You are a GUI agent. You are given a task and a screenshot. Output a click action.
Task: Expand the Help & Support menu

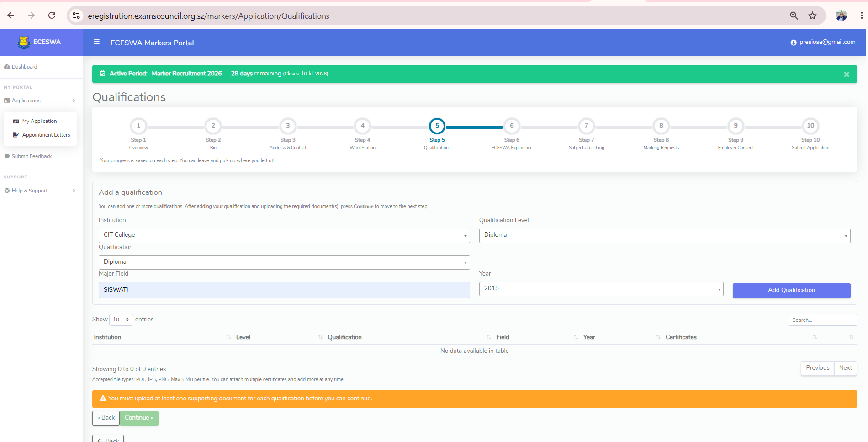pyautogui.click(x=40, y=191)
